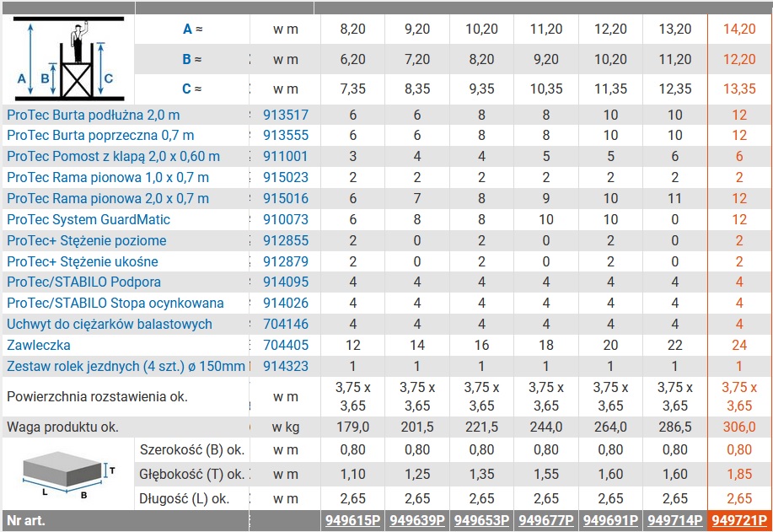This screenshot has width=773, height=532.
Task: Click the 12,20 value in row B
Action: click(739, 59)
